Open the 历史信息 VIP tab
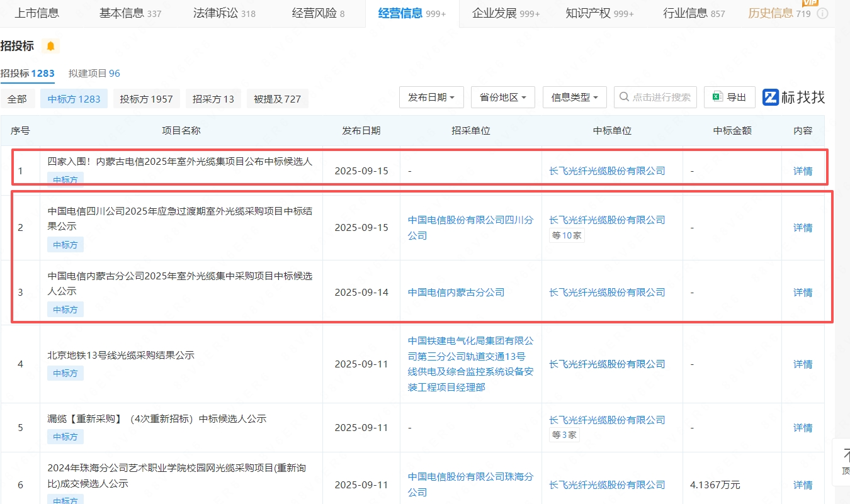 point(779,13)
